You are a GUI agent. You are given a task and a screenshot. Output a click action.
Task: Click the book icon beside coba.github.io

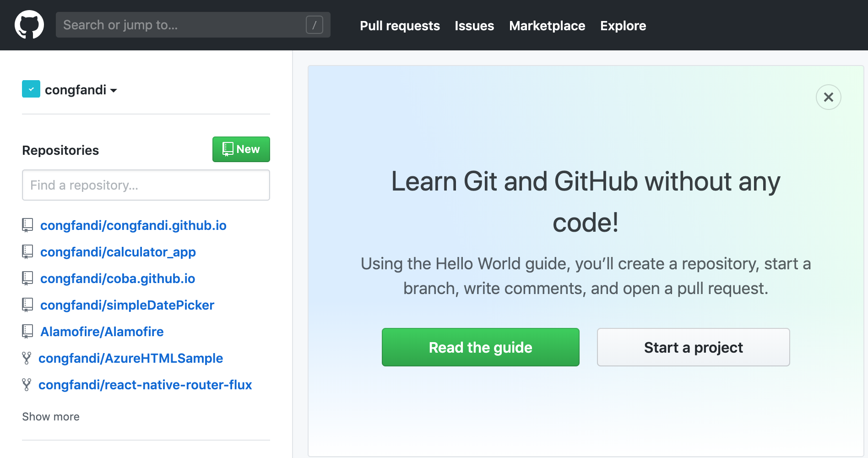click(27, 278)
